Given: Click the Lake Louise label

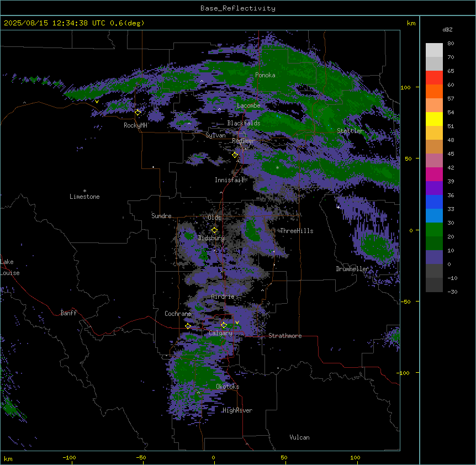Looking at the screenshot, I should pos(9,267).
